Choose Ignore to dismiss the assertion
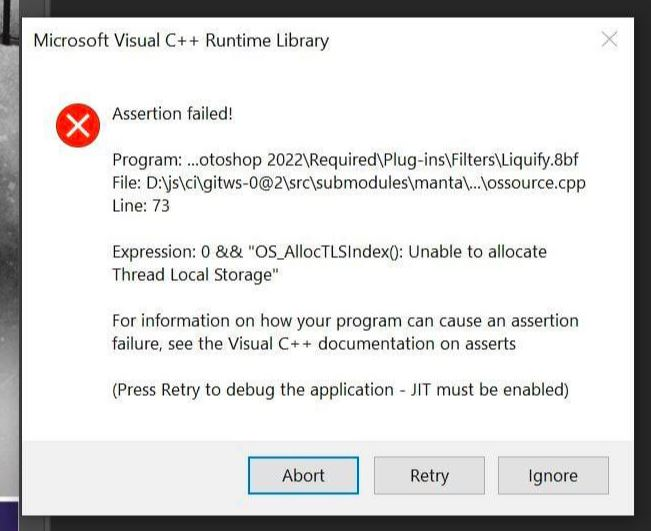This screenshot has width=651, height=531. 553,476
